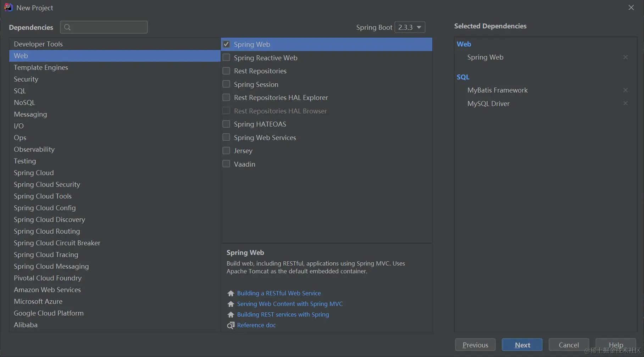Select MySQL Driver in selected list
Screen dimensions: 644x357
[488, 104]
